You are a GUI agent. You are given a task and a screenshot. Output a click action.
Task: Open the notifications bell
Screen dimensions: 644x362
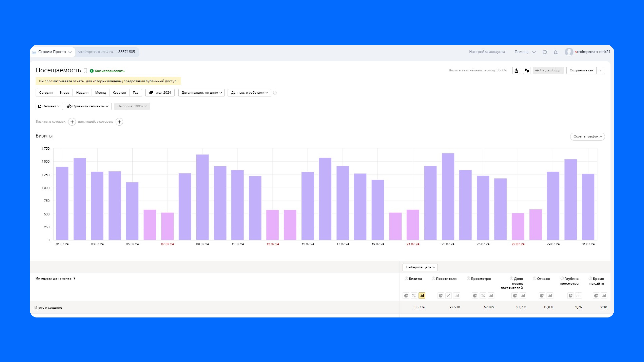tap(555, 52)
